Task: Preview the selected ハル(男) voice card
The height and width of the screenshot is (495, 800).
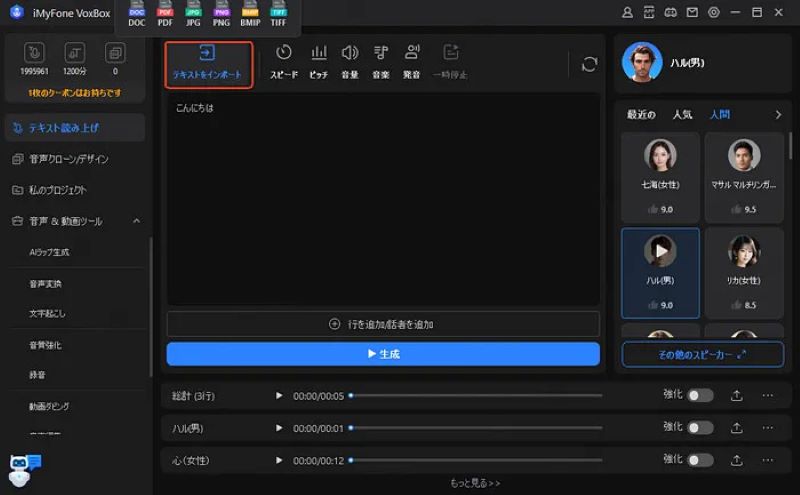Action: 661,251
